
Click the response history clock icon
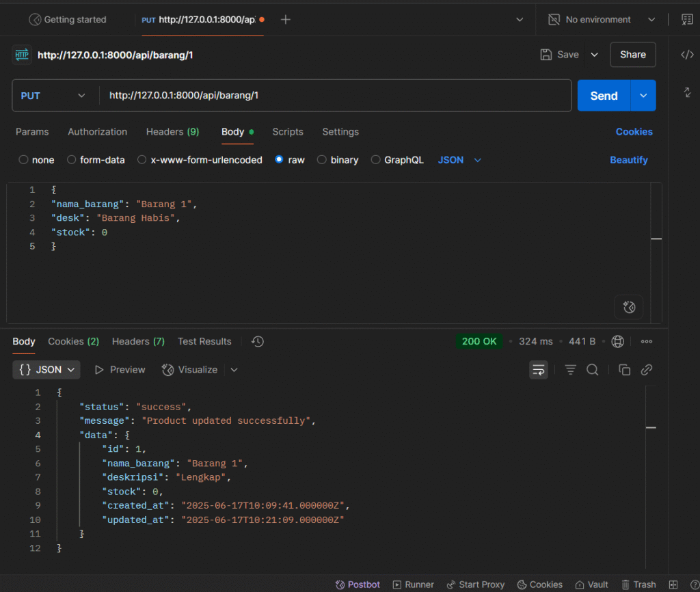258,341
